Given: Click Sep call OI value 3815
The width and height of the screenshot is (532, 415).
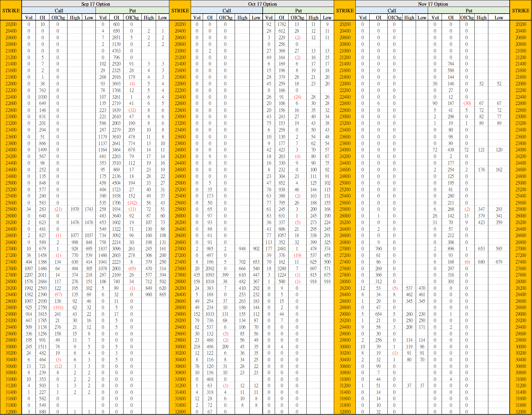Looking at the screenshot, I should tap(42, 314).
